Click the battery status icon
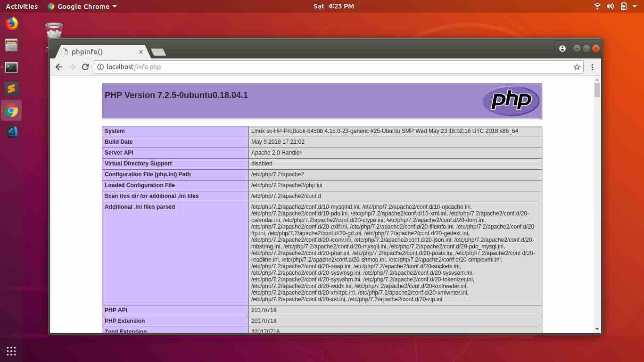This screenshot has width=644, height=362. [x=623, y=6]
